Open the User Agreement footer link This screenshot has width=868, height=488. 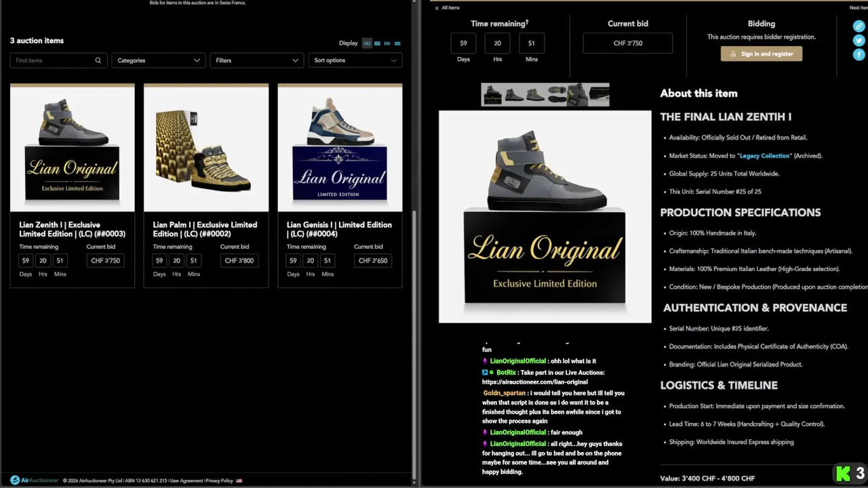[x=186, y=481]
